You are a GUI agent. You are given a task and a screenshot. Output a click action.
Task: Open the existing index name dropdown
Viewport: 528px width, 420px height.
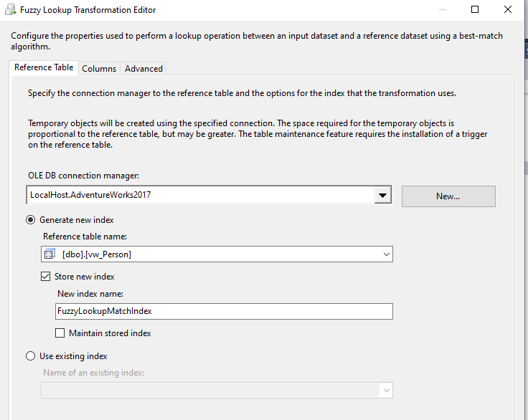point(386,391)
